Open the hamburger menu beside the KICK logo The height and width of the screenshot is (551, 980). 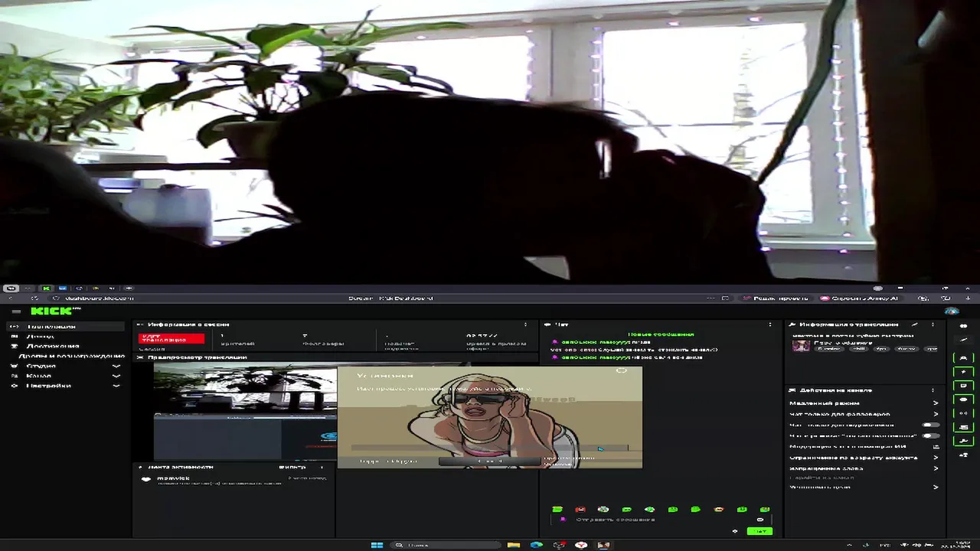(16, 311)
